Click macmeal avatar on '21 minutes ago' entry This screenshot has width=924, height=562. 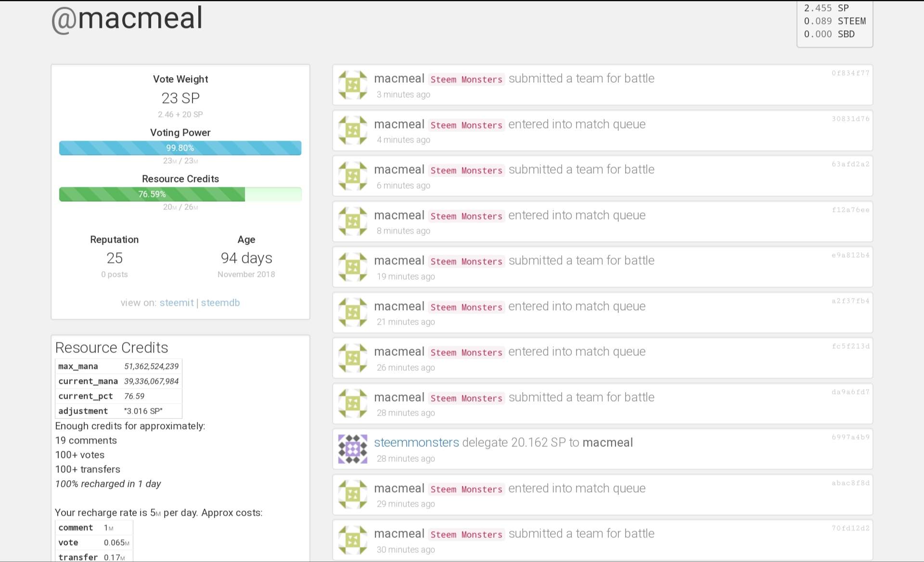click(x=352, y=313)
